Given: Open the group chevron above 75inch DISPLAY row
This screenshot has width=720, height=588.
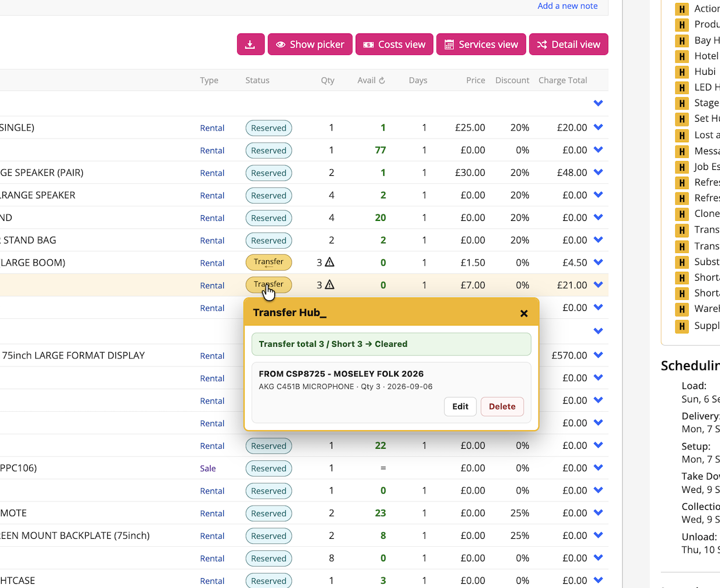Looking at the screenshot, I should [599, 331].
